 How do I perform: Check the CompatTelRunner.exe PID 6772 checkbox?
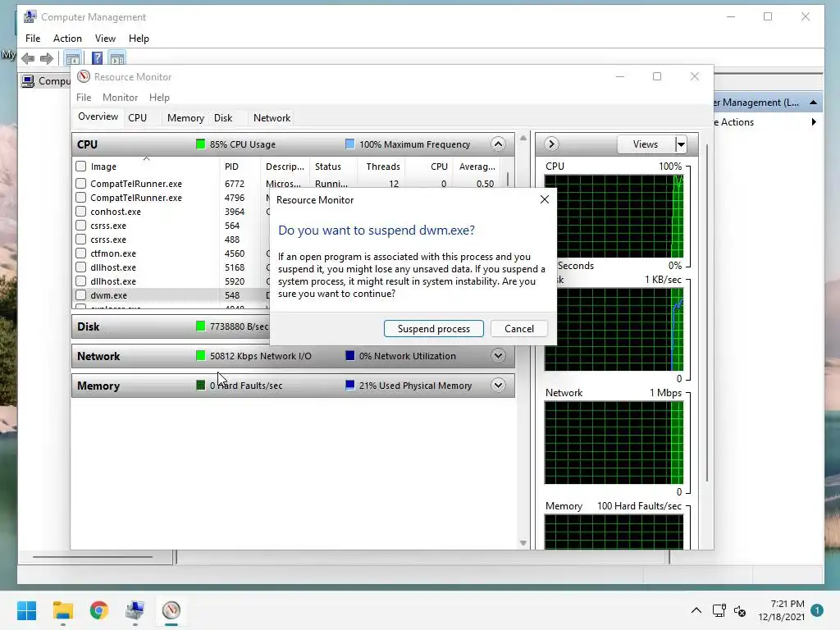tap(81, 184)
